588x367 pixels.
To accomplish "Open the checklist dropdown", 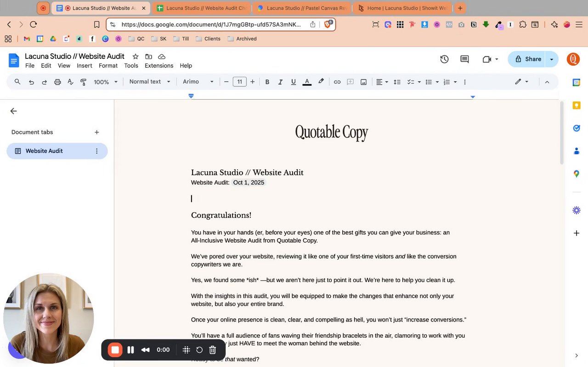I will click(x=414, y=82).
